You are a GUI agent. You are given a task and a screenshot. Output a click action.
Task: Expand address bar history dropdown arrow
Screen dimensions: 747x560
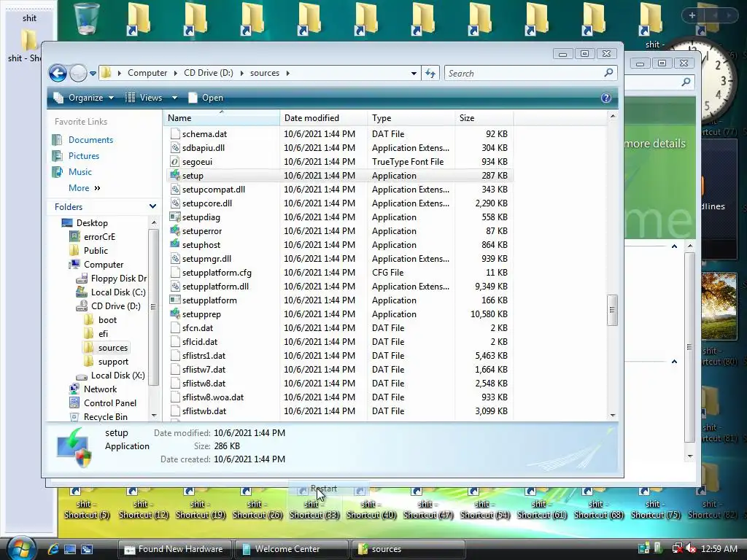click(x=414, y=74)
